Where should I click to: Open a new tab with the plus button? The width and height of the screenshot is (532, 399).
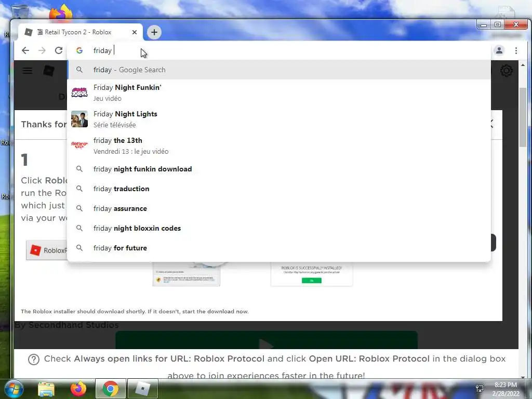[154, 32]
